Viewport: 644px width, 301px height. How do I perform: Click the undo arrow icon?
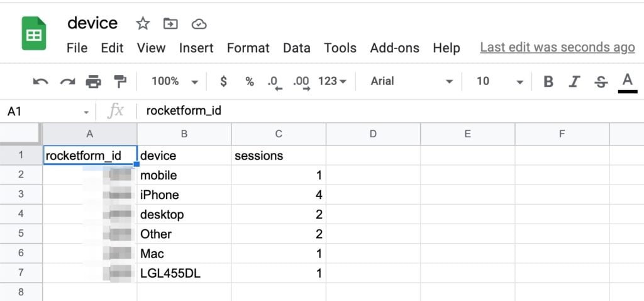41,81
